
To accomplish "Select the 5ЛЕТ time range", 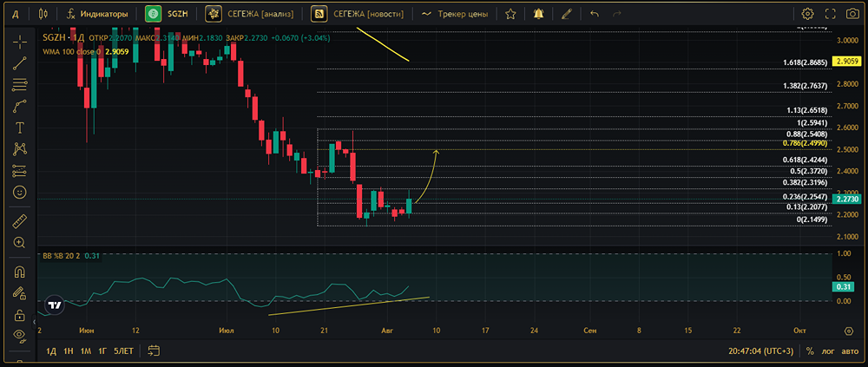I will coord(123,351).
